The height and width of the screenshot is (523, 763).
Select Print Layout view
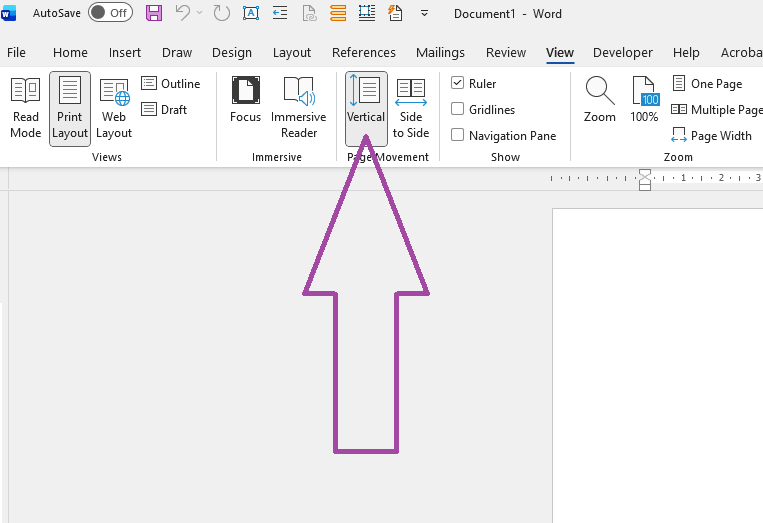(x=70, y=108)
